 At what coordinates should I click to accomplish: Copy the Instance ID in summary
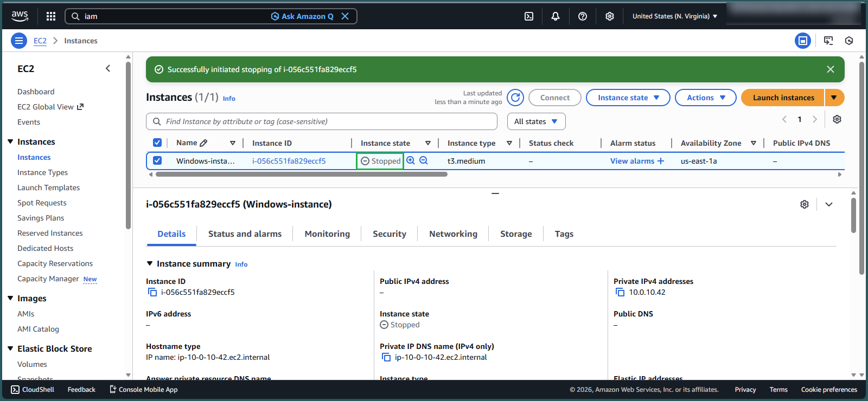pos(152,292)
